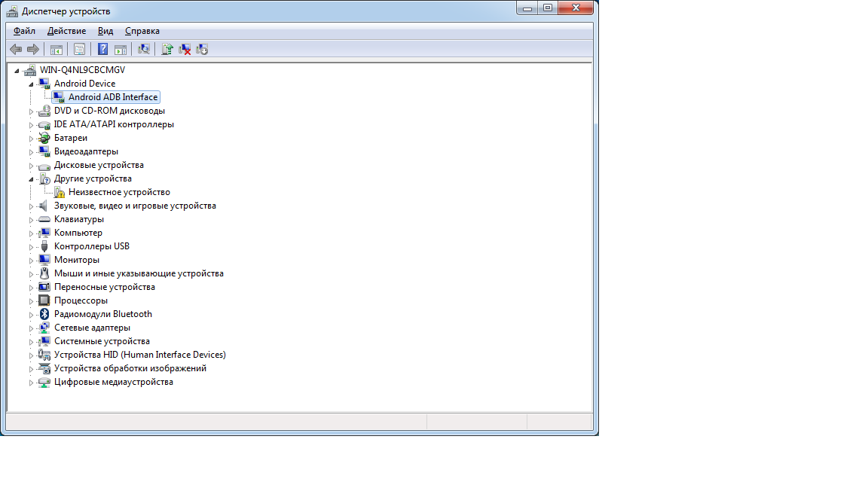Click the Back arrow toolbar button

(x=16, y=49)
